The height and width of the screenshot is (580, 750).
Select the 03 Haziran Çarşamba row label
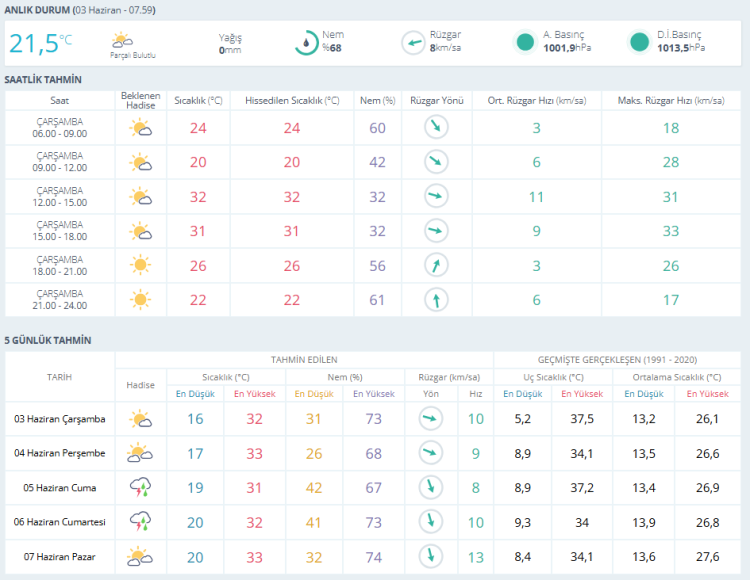point(60,419)
